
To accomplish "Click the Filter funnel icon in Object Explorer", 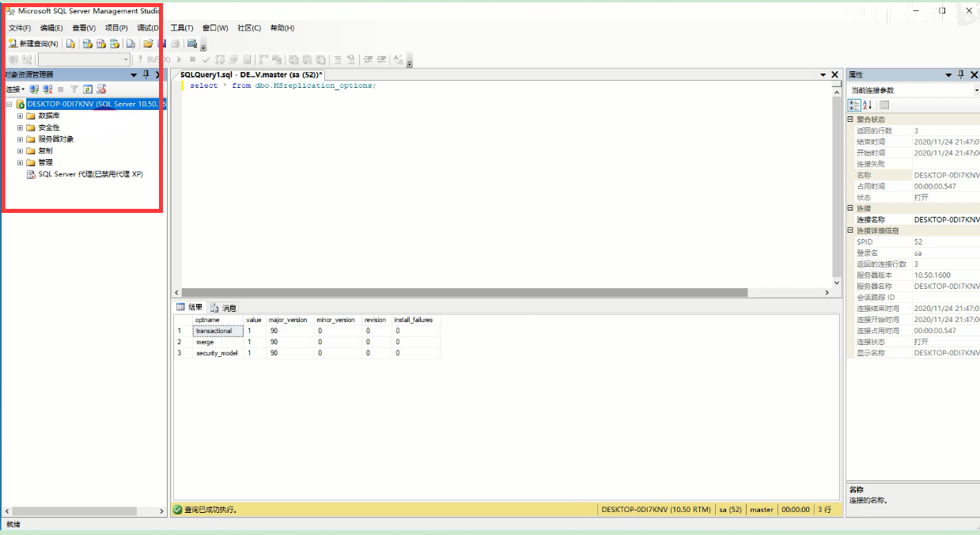I will 74,89.
